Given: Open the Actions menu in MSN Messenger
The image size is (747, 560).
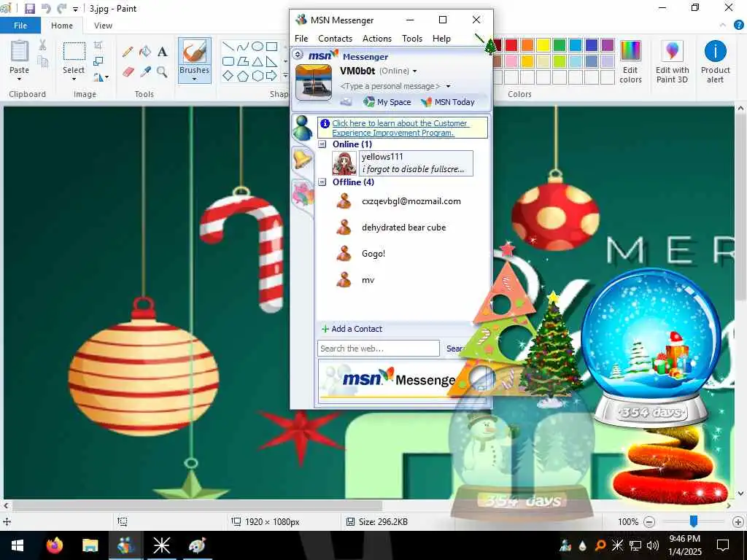Looking at the screenshot, I should tap(377, 39).
